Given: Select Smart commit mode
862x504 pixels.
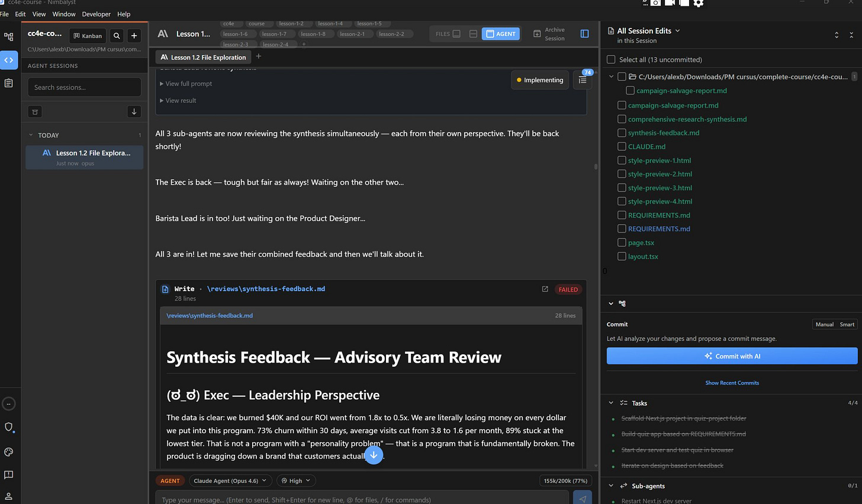Looking at the screenshot, I should click(847, 324).
